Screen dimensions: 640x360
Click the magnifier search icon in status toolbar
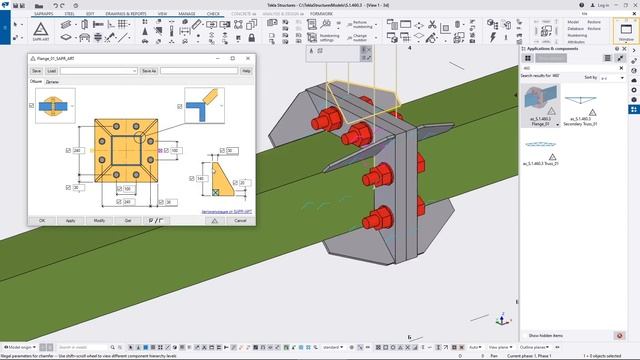point(113,347)
